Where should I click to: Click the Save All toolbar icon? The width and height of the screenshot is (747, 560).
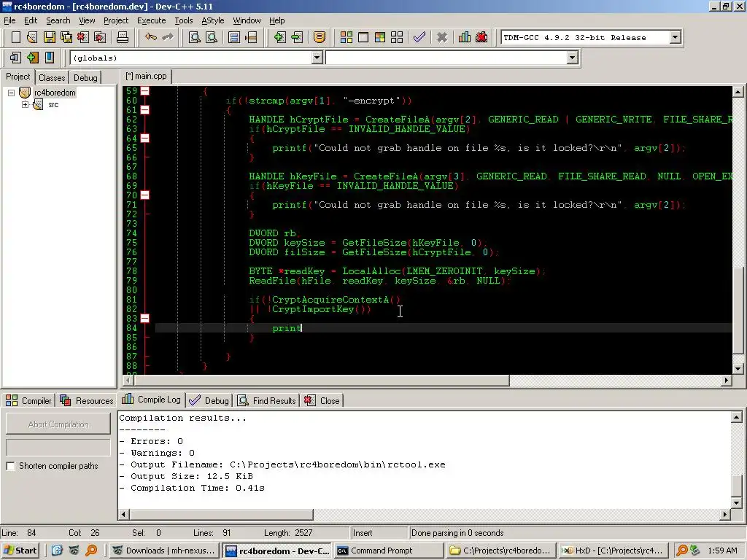(x=66, y=37)
